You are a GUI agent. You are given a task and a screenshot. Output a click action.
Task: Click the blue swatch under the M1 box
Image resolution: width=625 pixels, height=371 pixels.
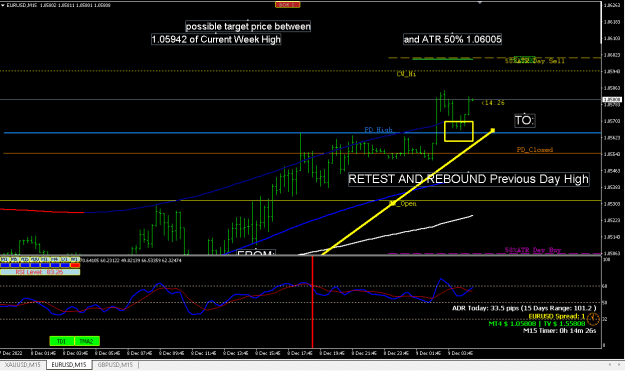coord(5,265)
